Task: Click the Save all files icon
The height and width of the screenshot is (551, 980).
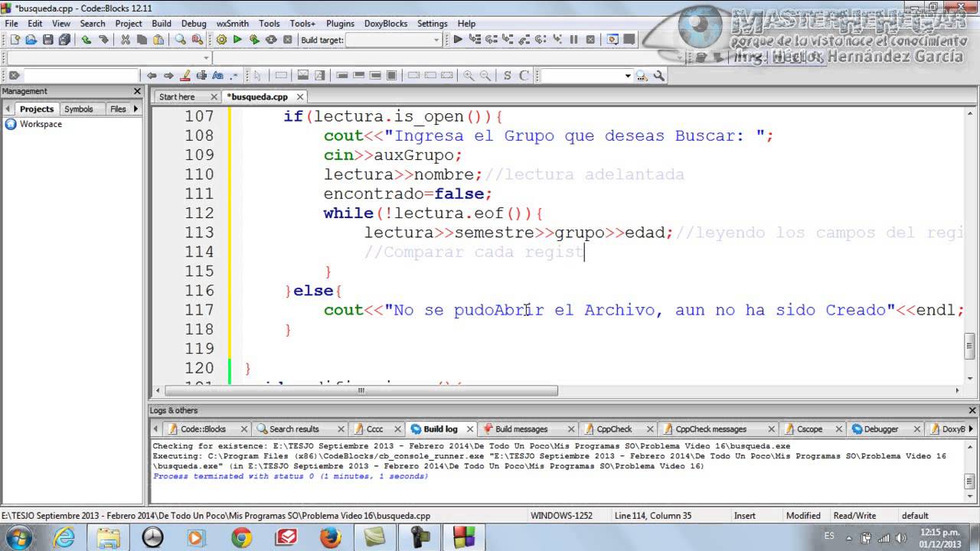Action: click(64, 40)
